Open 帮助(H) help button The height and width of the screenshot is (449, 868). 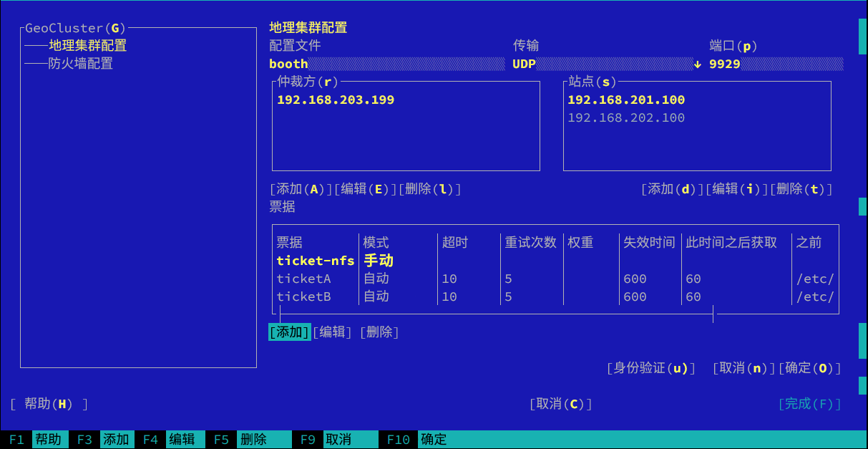(49, 404)
